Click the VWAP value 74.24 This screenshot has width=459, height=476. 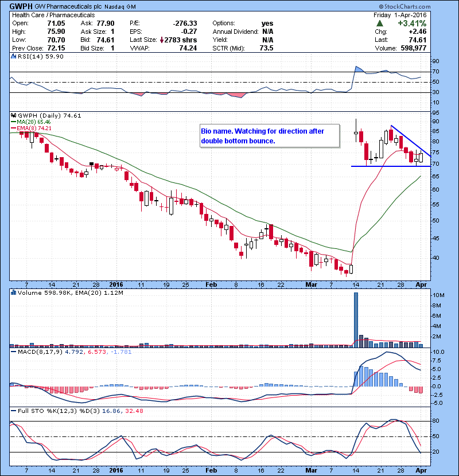(188, 48)
